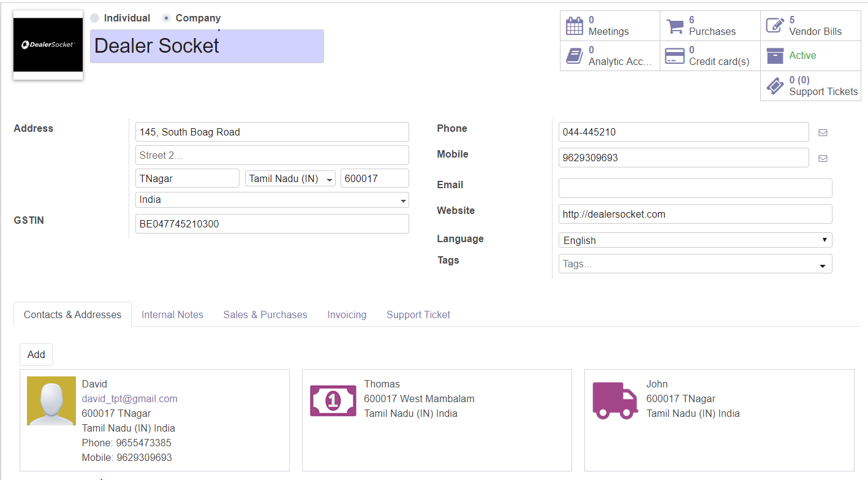
Task: Click the empty Email field
Action: 695,188
